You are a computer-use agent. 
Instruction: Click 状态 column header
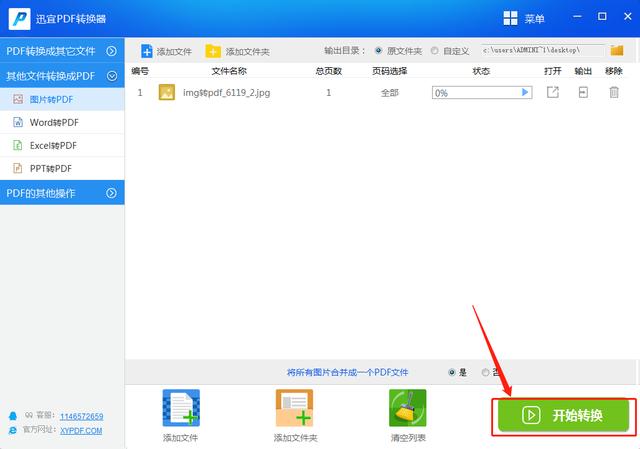[481, 71]
